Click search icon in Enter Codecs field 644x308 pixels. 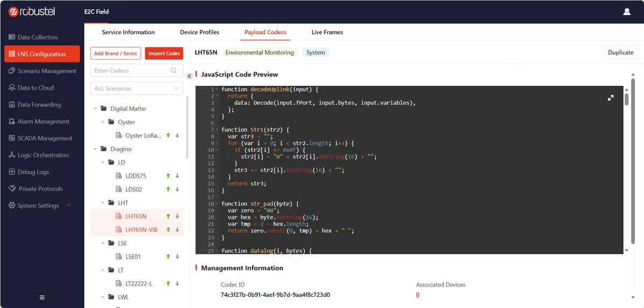(173, 70)
